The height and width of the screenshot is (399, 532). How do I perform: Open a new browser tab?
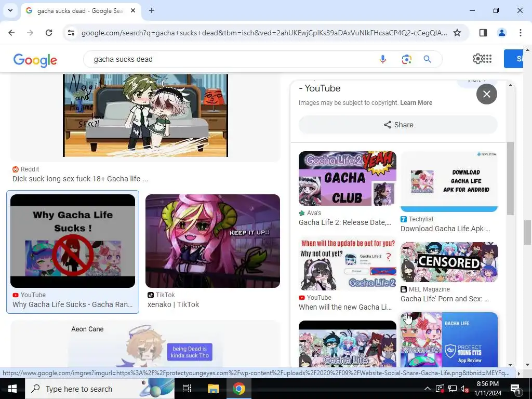[152, 10]
